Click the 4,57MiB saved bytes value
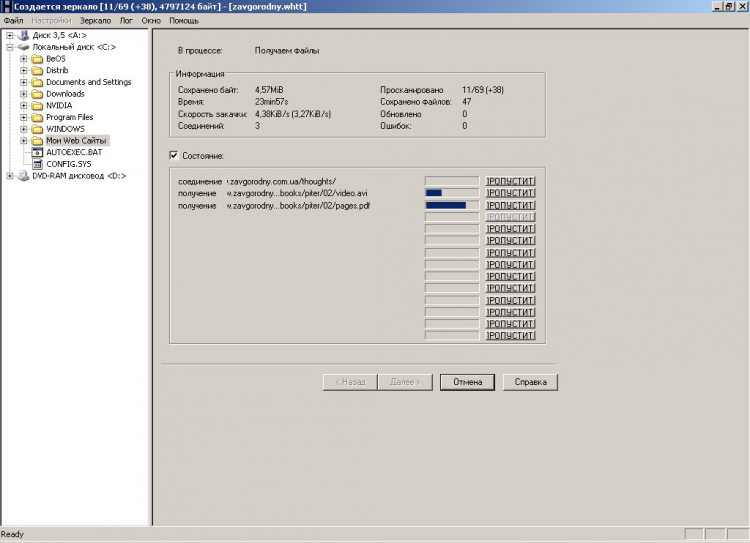This screenshot has height=543, width=750. [x=269, y=90]
